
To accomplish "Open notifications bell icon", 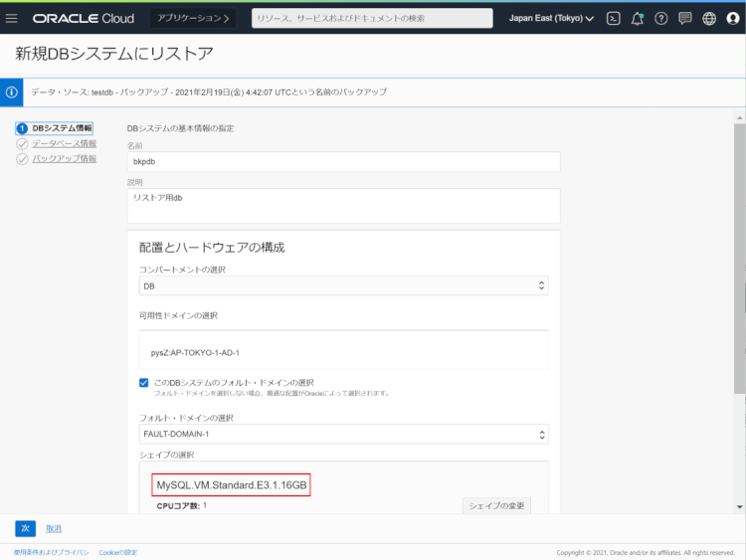I will click(638, 18).
